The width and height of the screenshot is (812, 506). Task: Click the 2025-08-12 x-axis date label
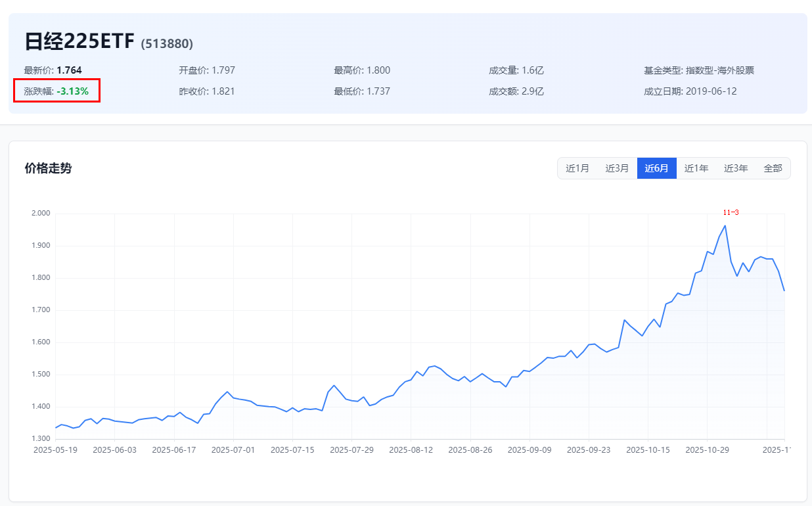pyautogui.click(x=411, y=450)
